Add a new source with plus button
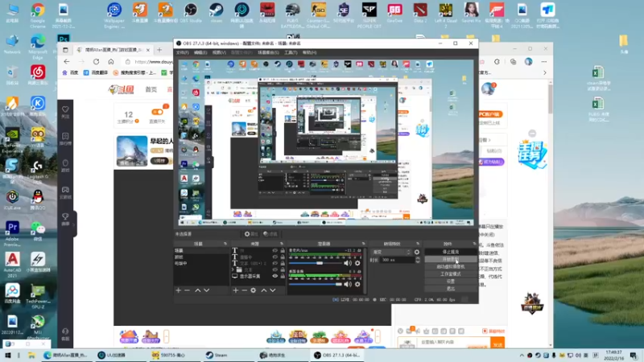Image resolution: width=644 pixels, height=362 pixels. (x=235, y=290)
